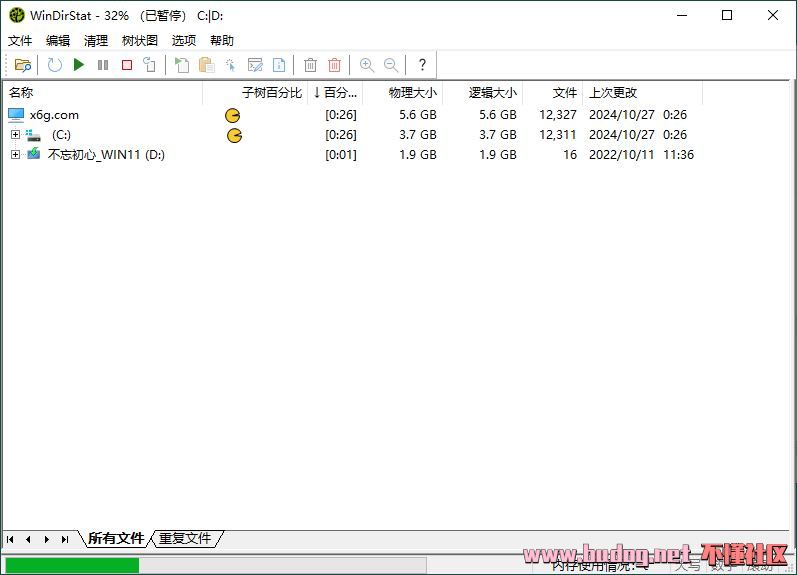Click the open drive selection toolbar icon
The height and width of the screenshot is (575, 797).
tap(23, 65)
